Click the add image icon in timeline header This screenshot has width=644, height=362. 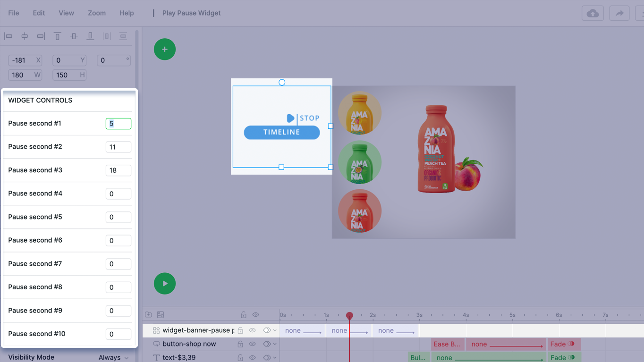click(x=161, y=315)
